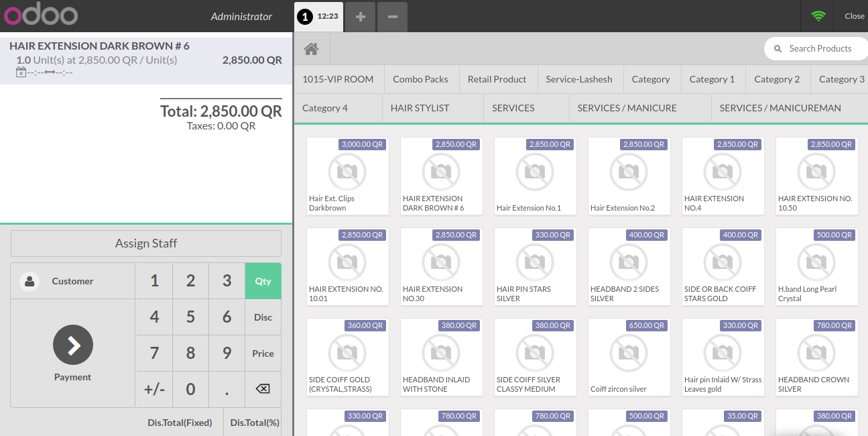Viewport: 868px width, 436px height.
Task: Delete the current order with the minus button
Action: [393, 17]
